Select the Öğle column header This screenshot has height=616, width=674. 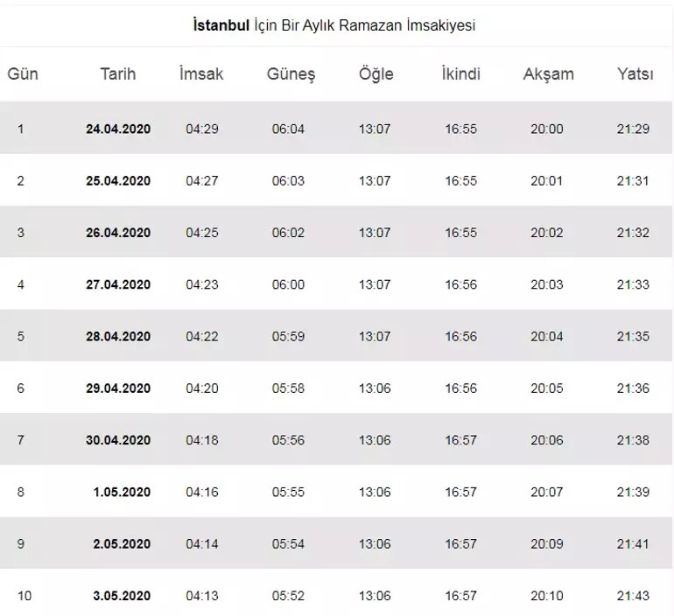pyautogui.click(x=376, y=74)
